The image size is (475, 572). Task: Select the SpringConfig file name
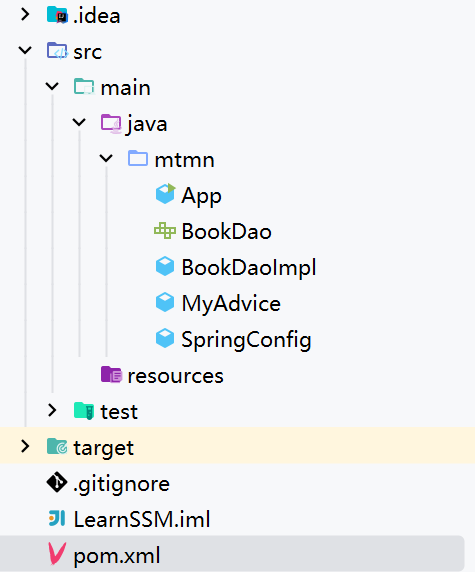246,340
